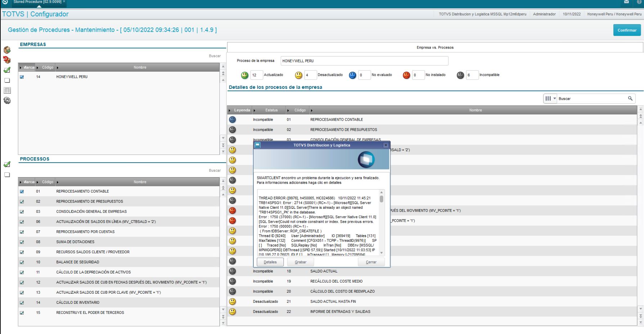644x334 pixels.
Task: Open the gear settings icon in left sidebar
Action: click(7, 100)
